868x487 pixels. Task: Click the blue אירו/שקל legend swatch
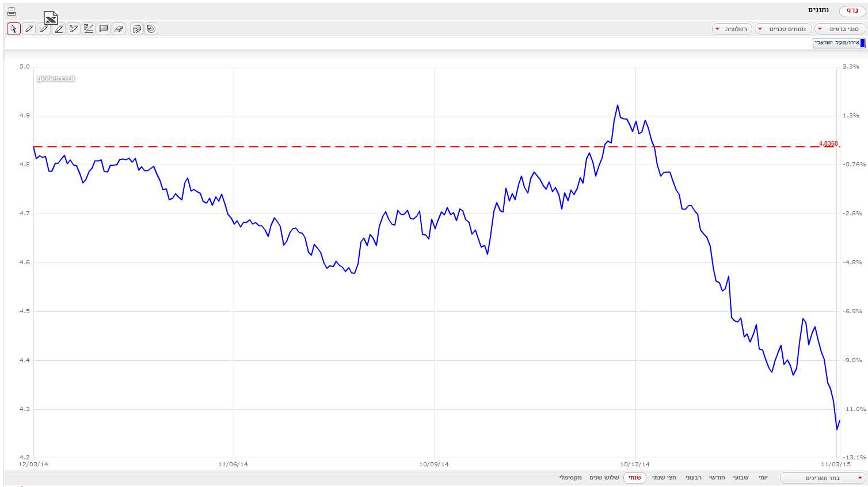click(x=862, y=43)
